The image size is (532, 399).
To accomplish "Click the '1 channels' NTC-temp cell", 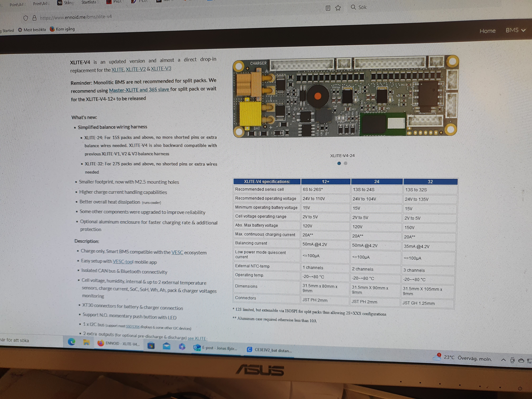I will (x=325, y=268).
